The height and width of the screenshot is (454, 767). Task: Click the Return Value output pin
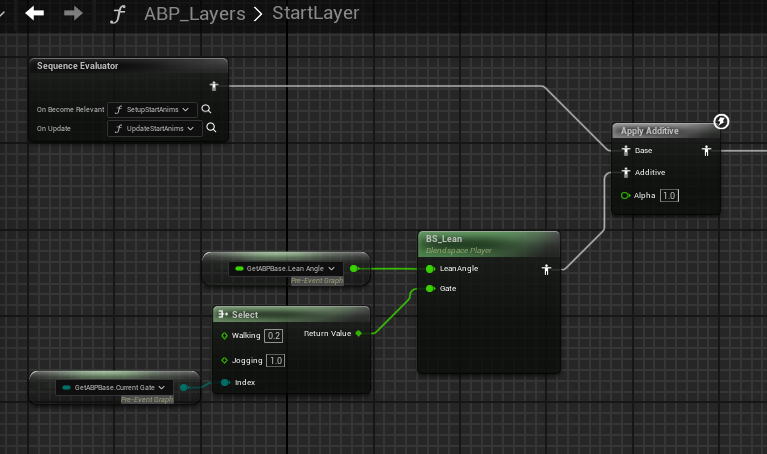[359, 334]
